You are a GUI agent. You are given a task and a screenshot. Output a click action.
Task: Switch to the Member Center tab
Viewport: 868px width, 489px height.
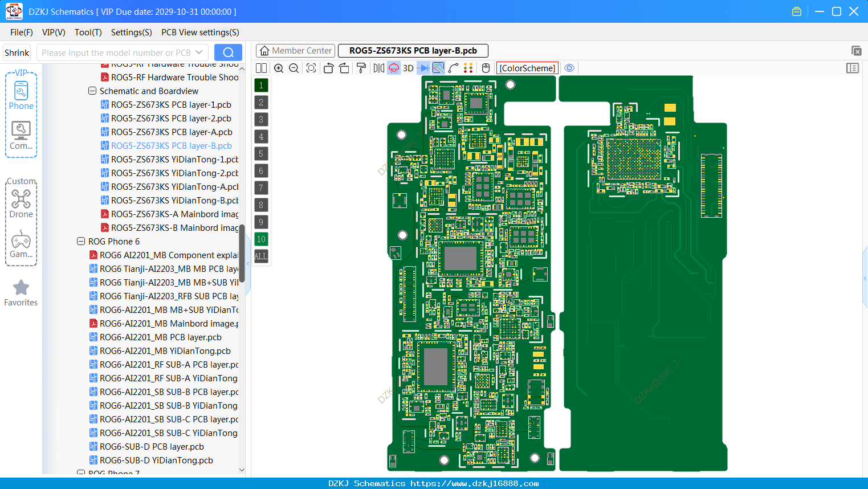[295, 51]
